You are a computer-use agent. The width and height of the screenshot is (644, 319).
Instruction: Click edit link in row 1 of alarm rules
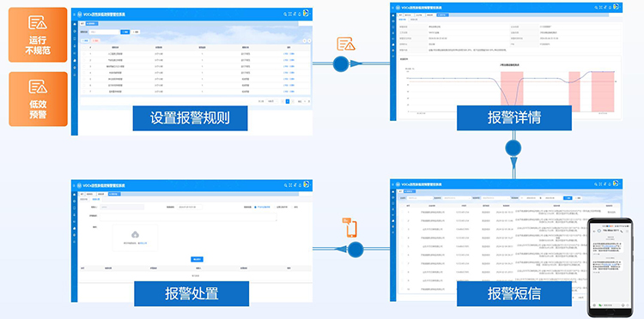286,54
